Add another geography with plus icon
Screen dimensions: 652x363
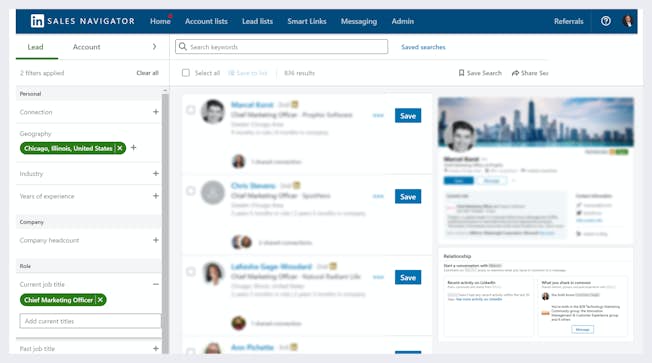(x=133, y=148)
